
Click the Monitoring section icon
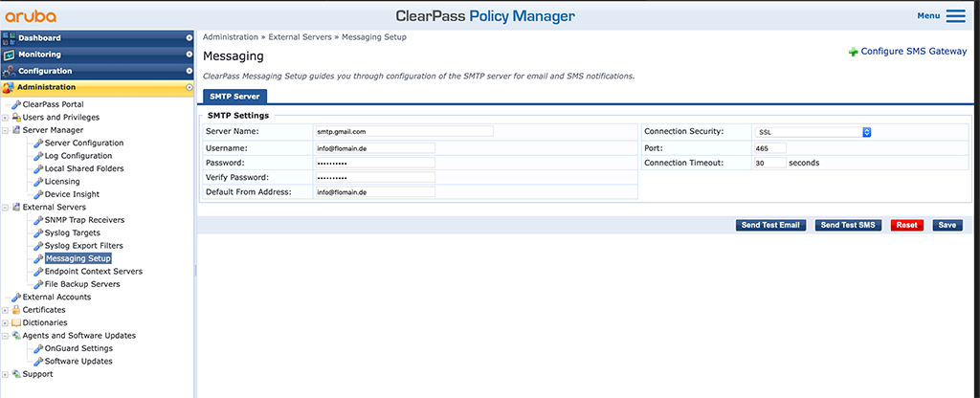pos(8,55)
